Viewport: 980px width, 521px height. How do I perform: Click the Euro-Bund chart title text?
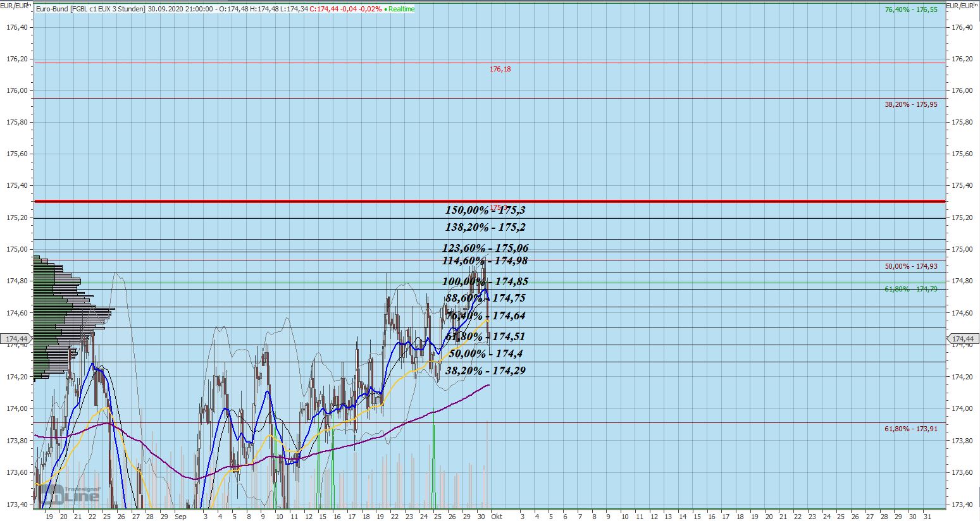pos(90,9)
